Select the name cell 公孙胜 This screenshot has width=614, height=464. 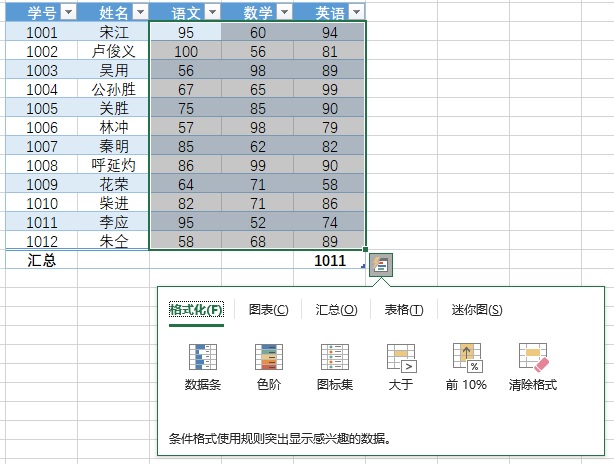(x=113, y=89)
